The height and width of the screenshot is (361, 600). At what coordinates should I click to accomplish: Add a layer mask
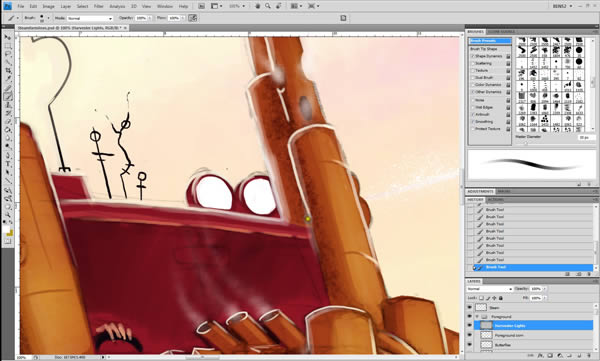point(550,356)
